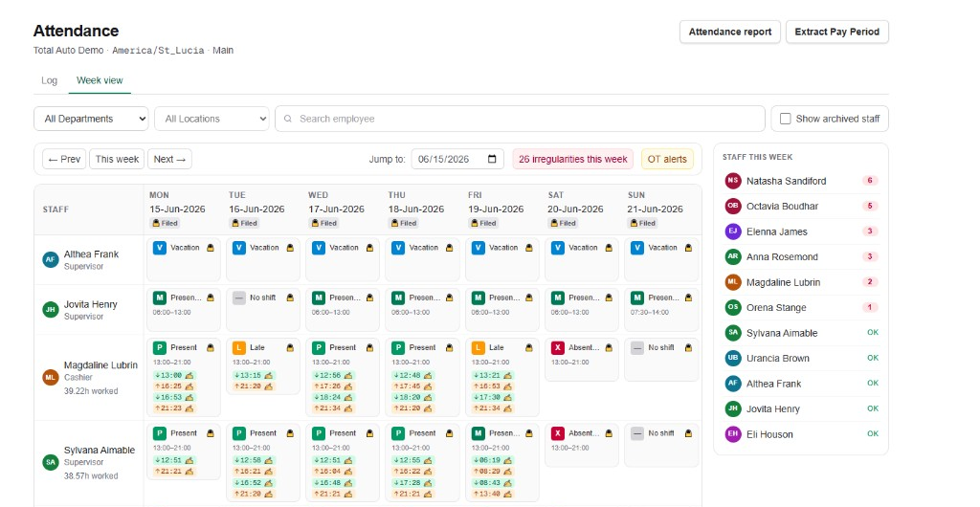Viewport: 980px width, 507px height.
Task: Click the lock icon on Monday Filed badge
Action: click(x=156, y=223)
